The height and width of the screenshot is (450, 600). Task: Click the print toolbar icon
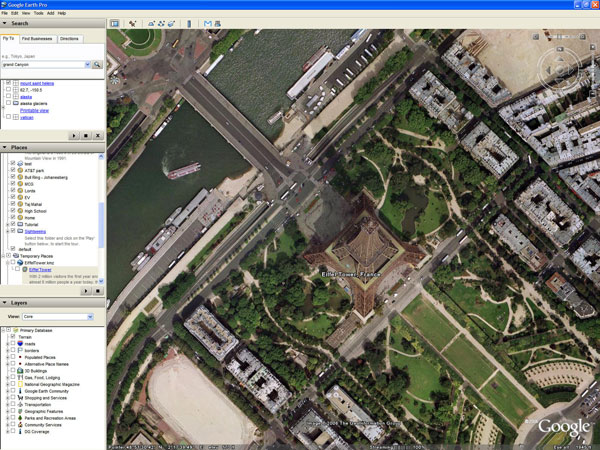pos(218,24)
